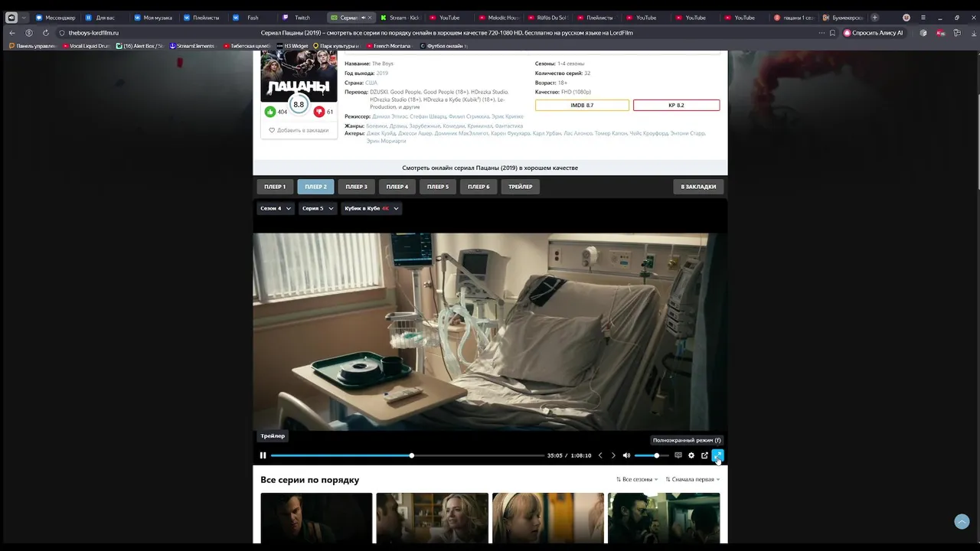Image resolution: width=980 pixels, height=551 pixels.
Task: Adjust the player volume slider
Action: tap(651, 455)
